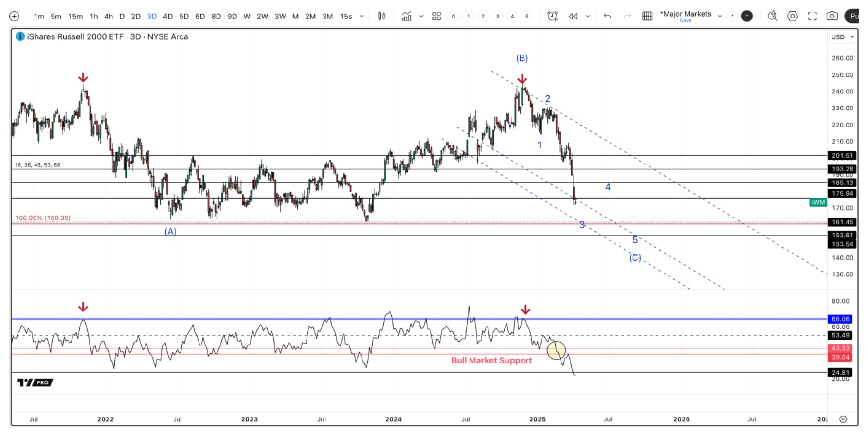Create a new alert with clock icon
The image size is (868, 436).
(553, 16)
